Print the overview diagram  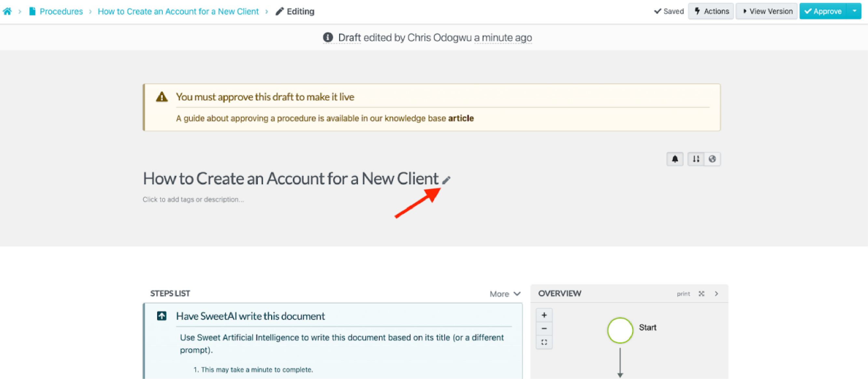(x=683, y=294)
